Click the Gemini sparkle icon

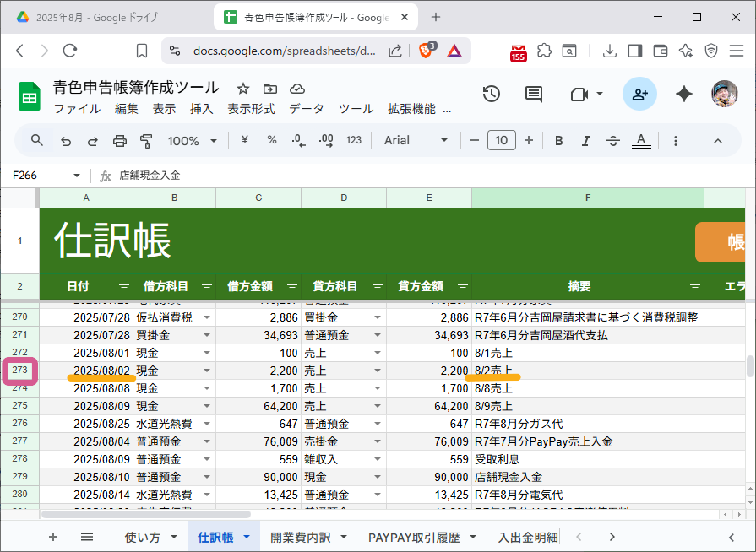click(683, 95)
